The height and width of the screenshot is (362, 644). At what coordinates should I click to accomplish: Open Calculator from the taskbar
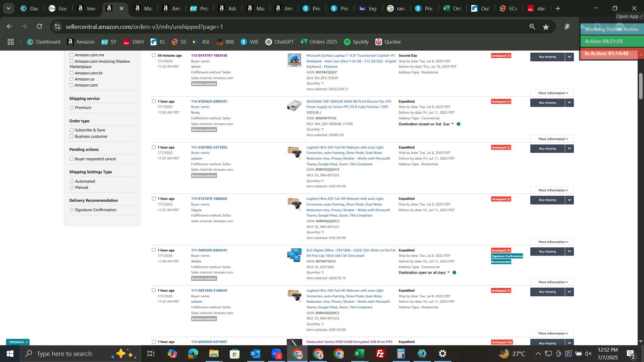(401, 354)
